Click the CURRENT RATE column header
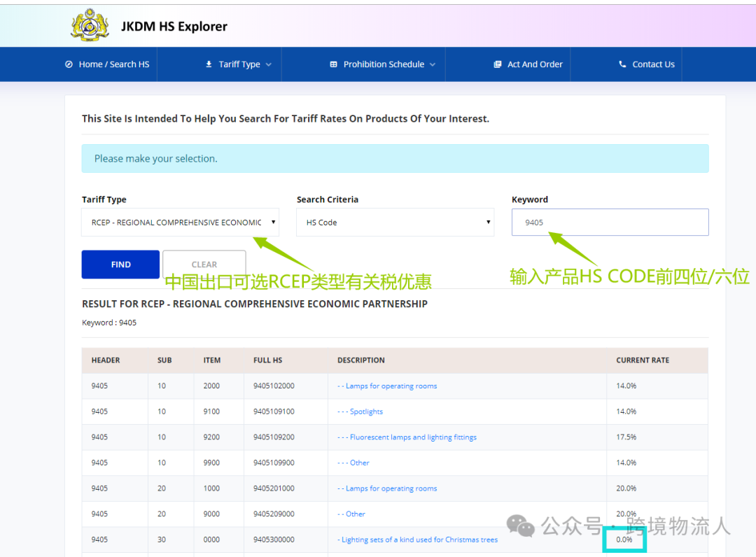This screenshot has width=756, height=557. pyautogui.click(x=643, y=360)
